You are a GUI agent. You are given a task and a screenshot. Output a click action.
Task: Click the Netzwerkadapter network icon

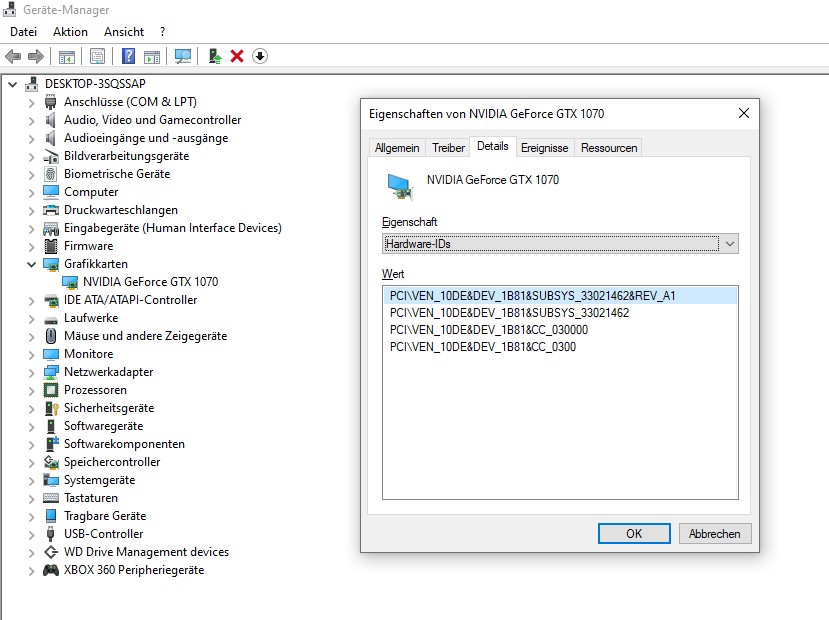[x=51, y=372]
